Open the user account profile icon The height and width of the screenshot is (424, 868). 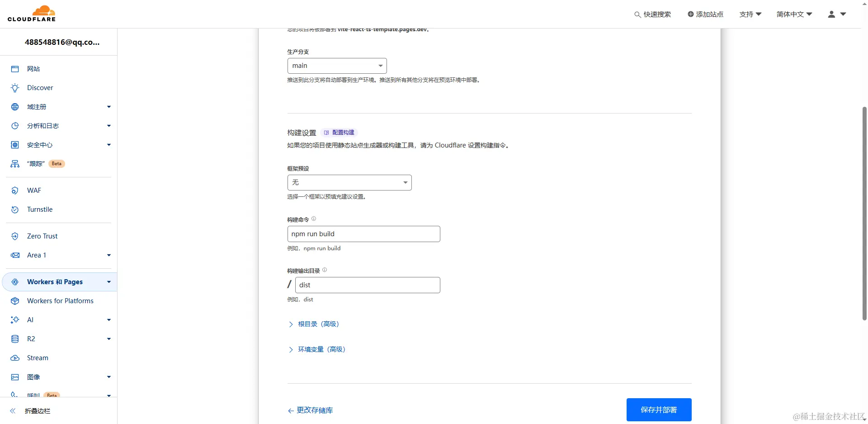[831, 14]
